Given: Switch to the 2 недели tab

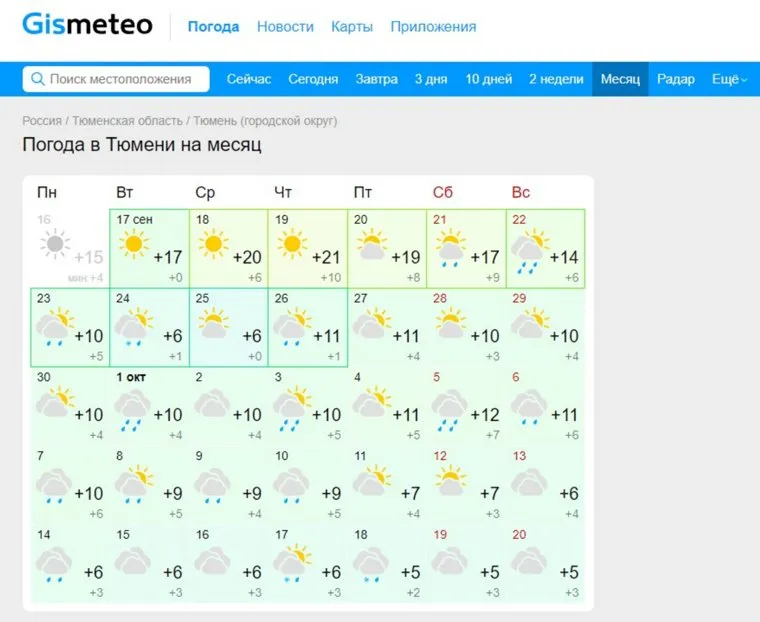Looking at the screenshot, I should click(557, 79).
